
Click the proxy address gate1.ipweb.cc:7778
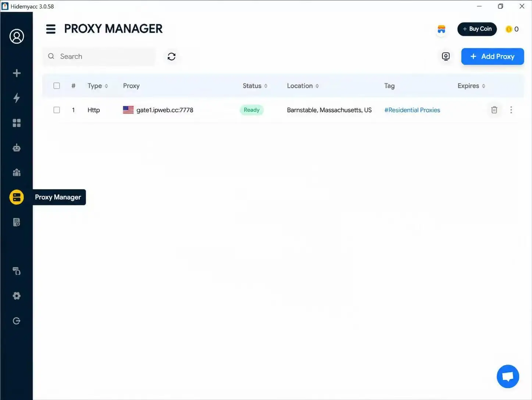[165, 110]
